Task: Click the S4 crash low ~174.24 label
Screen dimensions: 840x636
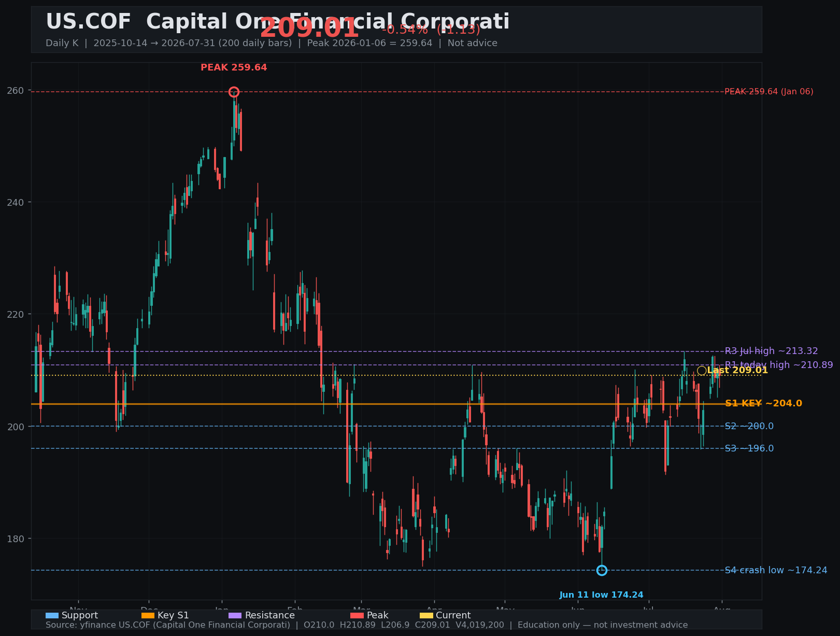Action: [776, 570]
